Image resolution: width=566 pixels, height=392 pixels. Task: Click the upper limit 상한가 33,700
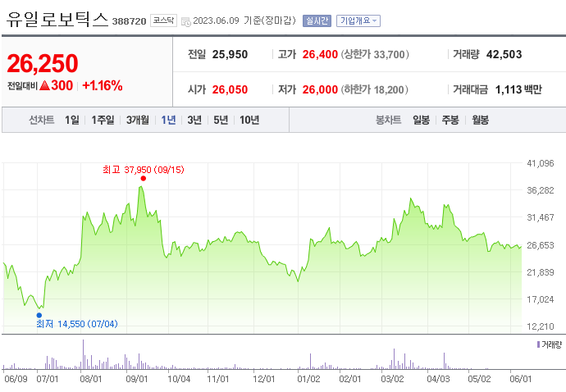coord(375,54)
